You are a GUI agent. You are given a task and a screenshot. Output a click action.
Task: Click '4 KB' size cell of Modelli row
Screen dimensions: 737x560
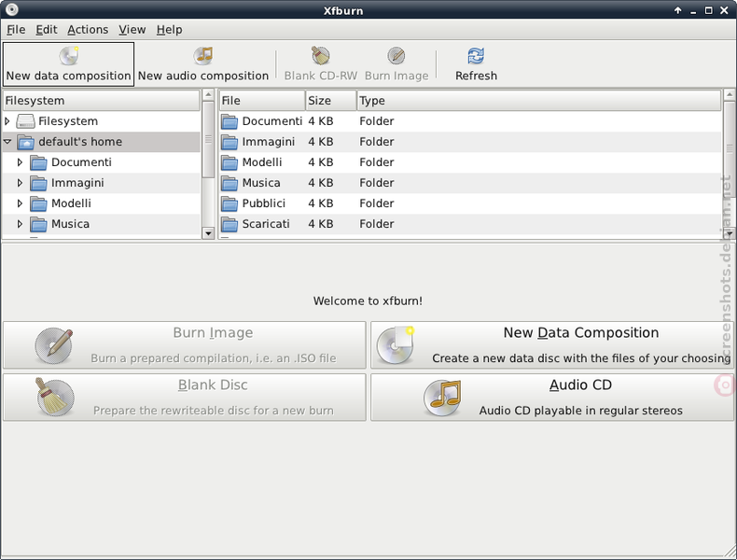click(321, 162)
